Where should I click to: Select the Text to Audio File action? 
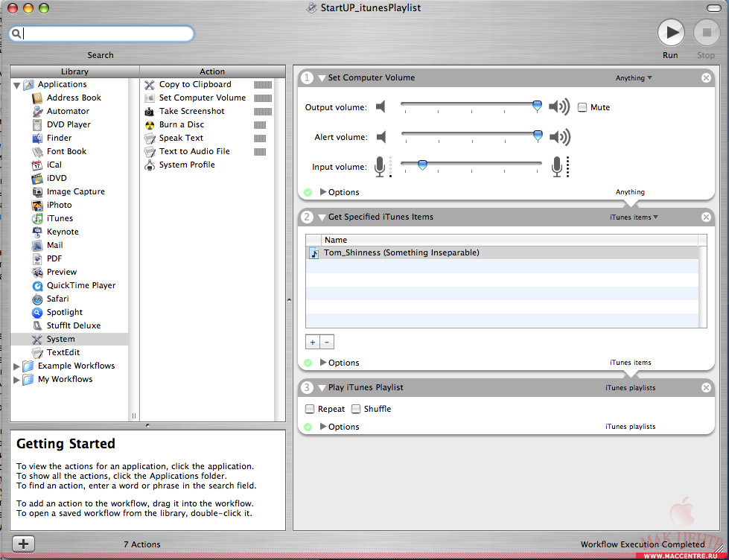pyautogui.click(x=194, y=152)
